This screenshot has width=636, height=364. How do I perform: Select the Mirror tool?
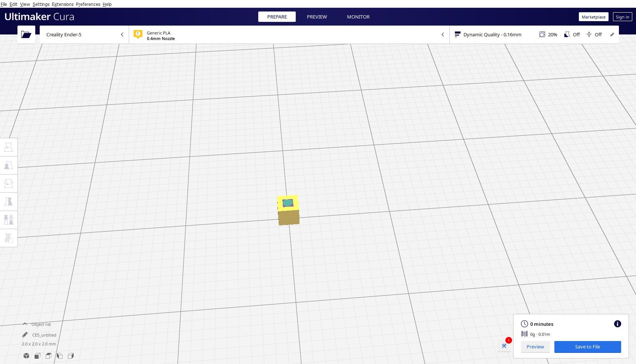coord(8,201)
